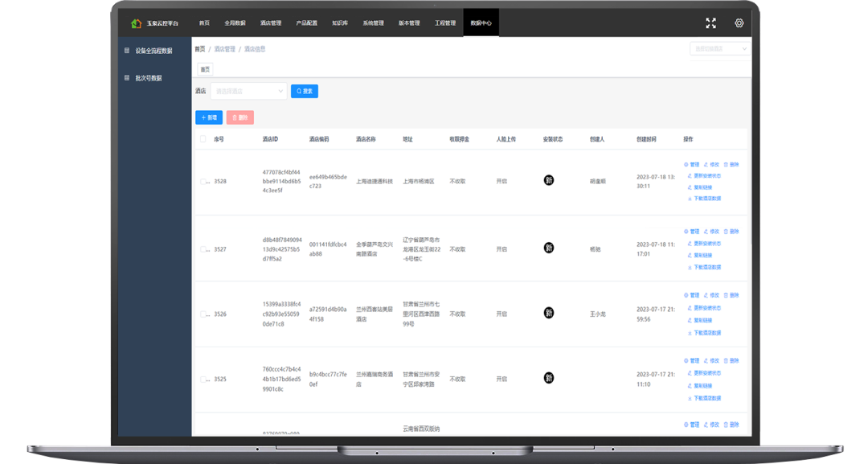This screenshot has width=868, height=464.
Task: Click 复制链接 for row 3528
Action: click(x=700, y=187)
